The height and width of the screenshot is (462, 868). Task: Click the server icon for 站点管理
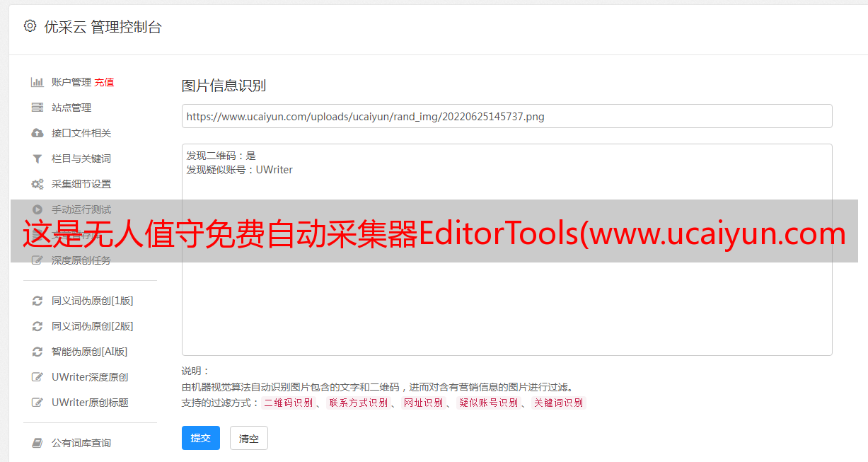pyautogui.click(x=37, y=108)
